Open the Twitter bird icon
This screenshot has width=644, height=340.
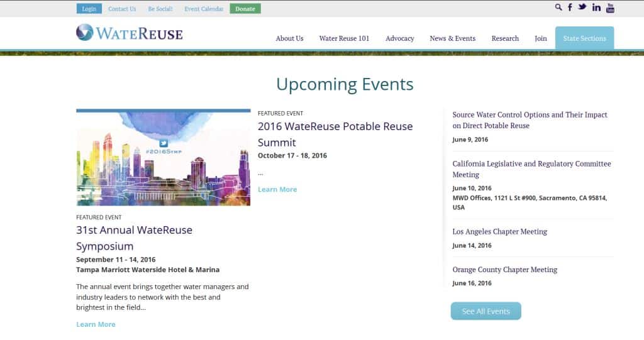click(582, 8)
